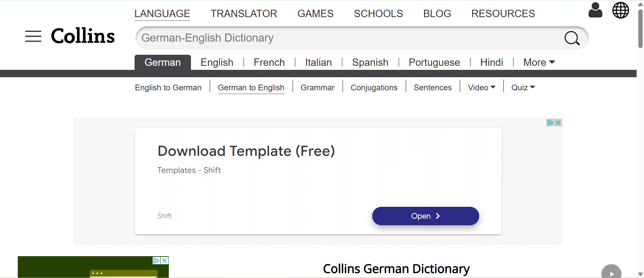The image size is (644, 278).
Task: Open the RESOURCES menu item
Action: (x=503, y=14)
